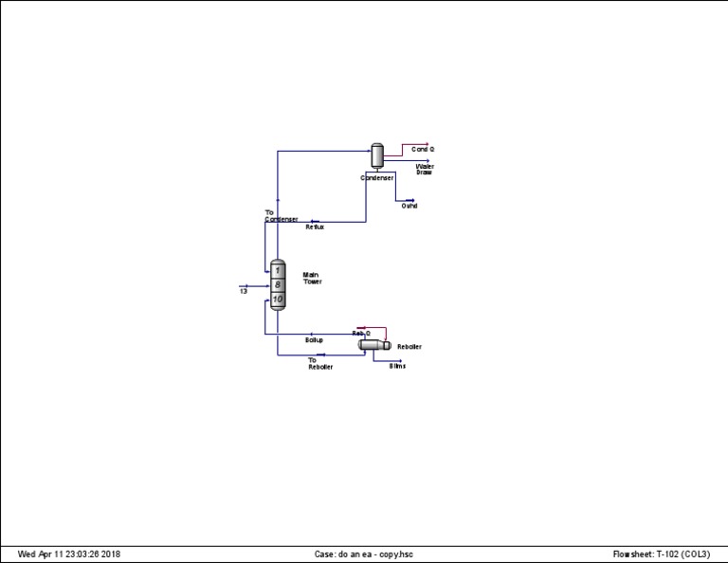Select tray 1 of the Main Tower
728x563 pixels.
[278, 270]
